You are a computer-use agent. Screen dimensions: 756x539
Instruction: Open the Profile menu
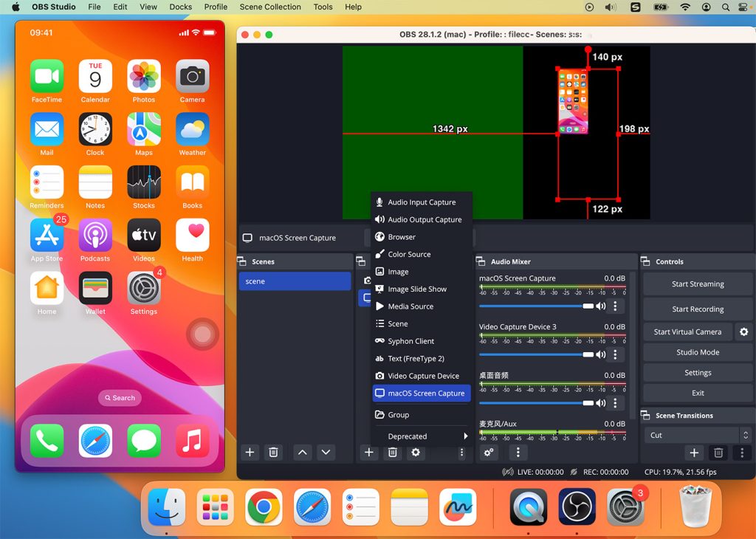click(x=216, y=7)
